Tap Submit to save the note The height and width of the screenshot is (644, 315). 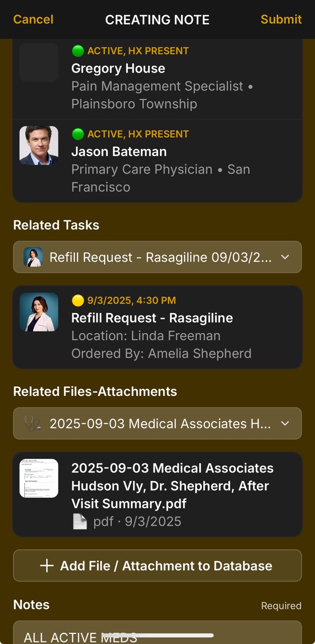click(x=281, y=20)
